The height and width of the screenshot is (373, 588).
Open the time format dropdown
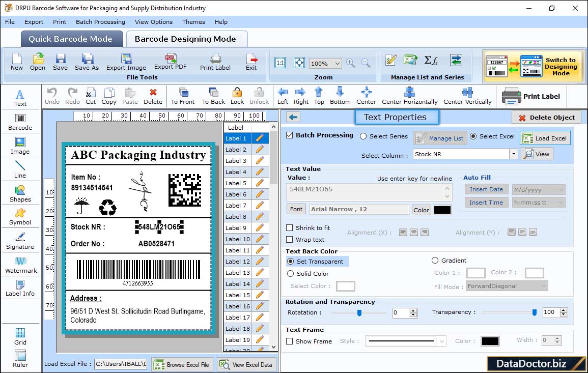tap(561, 203)
